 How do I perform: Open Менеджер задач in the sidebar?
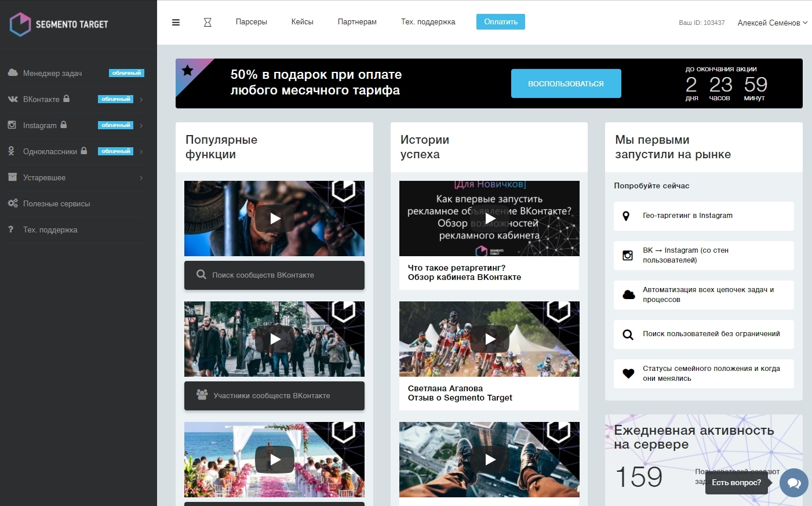[x=52, y=73]
